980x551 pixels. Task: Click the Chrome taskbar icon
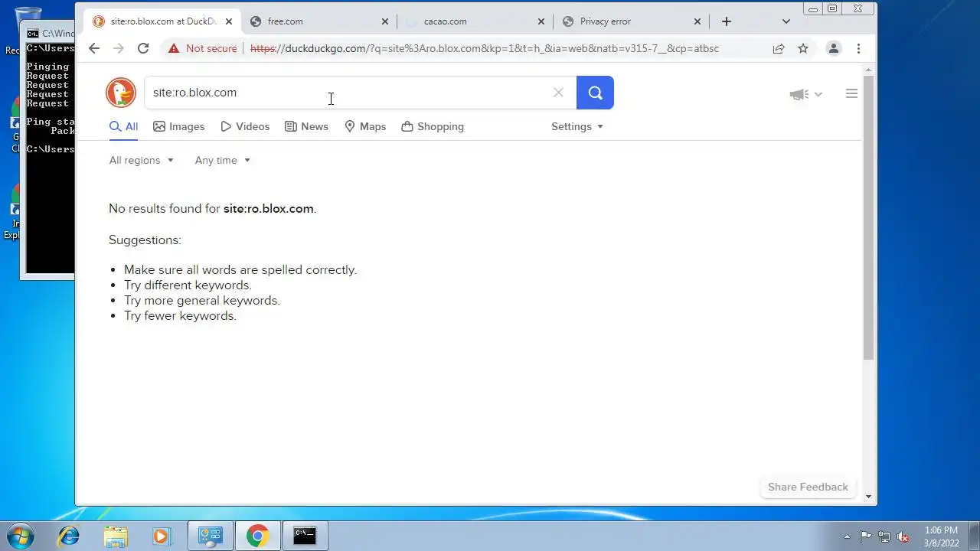(257, 536)
